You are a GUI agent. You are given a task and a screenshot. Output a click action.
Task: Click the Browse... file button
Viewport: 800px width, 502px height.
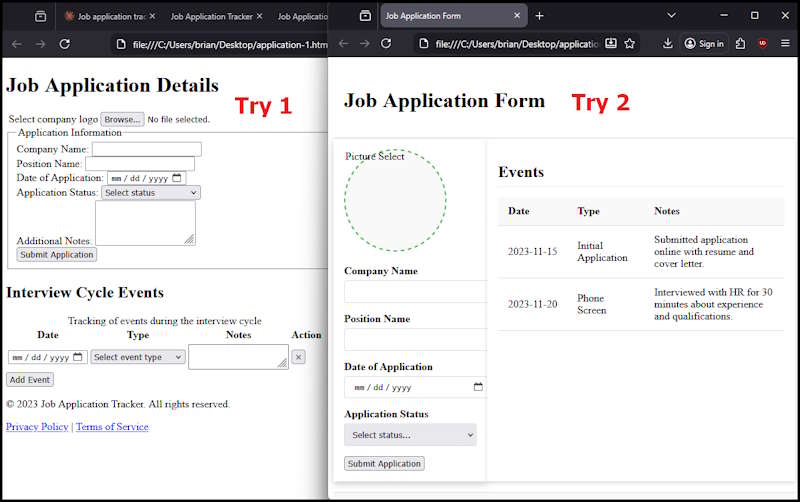122,120
